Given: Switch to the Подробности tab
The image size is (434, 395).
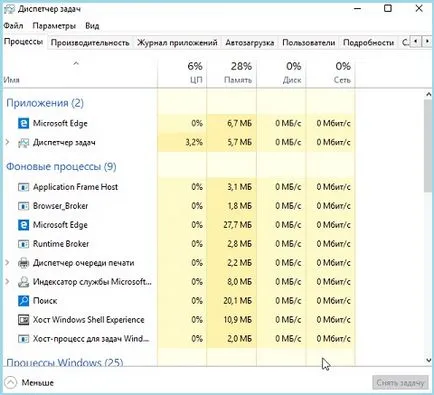Looking at the screenshot, I should click(368, 43).
